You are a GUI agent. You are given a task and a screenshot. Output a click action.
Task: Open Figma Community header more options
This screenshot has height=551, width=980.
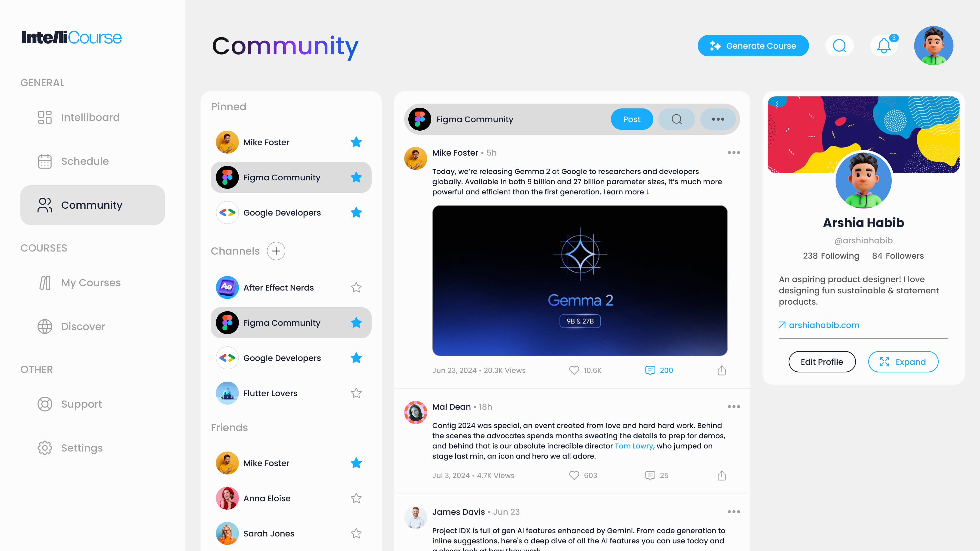pos(718,119)
